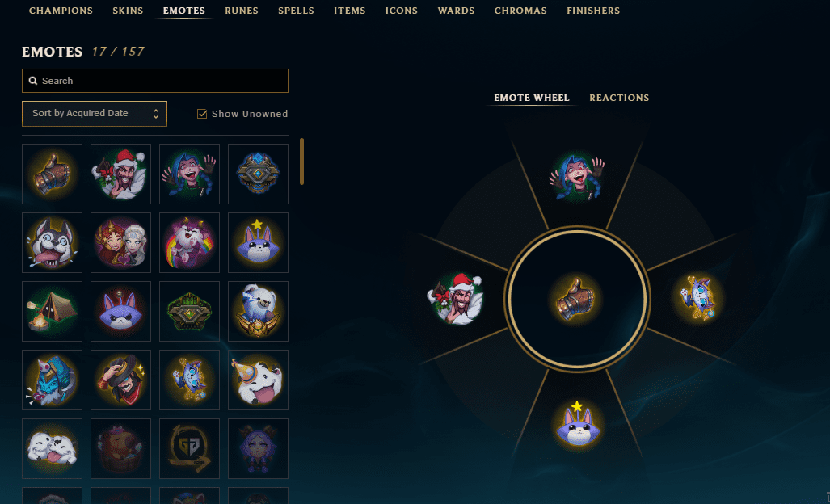Select the thumbs-up gauntlet emote in grid
The width and height of the screenshot is (830, 504).
[52, 174]
